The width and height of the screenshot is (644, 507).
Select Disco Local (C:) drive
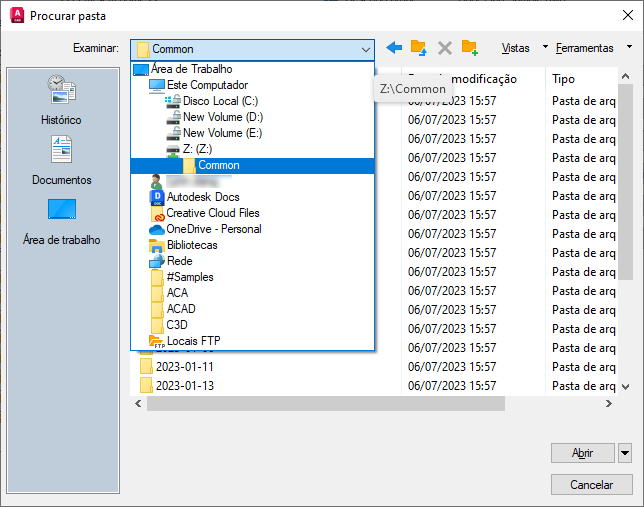pos(221,101)
